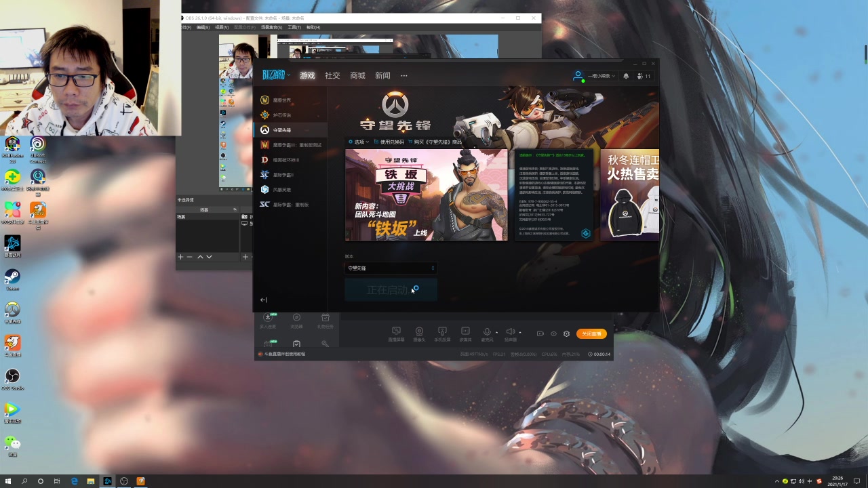Click the record video icon in streaming bar

point(540,333)
